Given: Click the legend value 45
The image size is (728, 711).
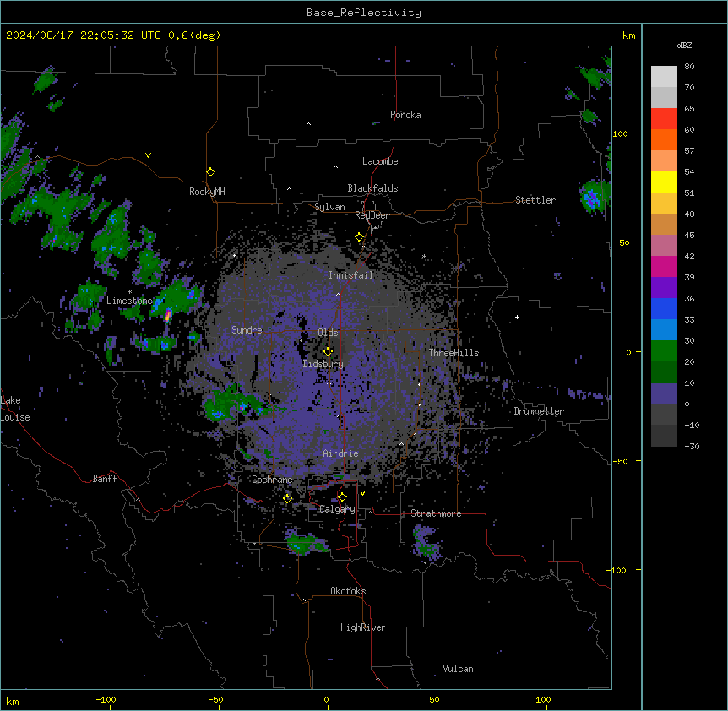Looking at the screenshot, I should 689,236.
